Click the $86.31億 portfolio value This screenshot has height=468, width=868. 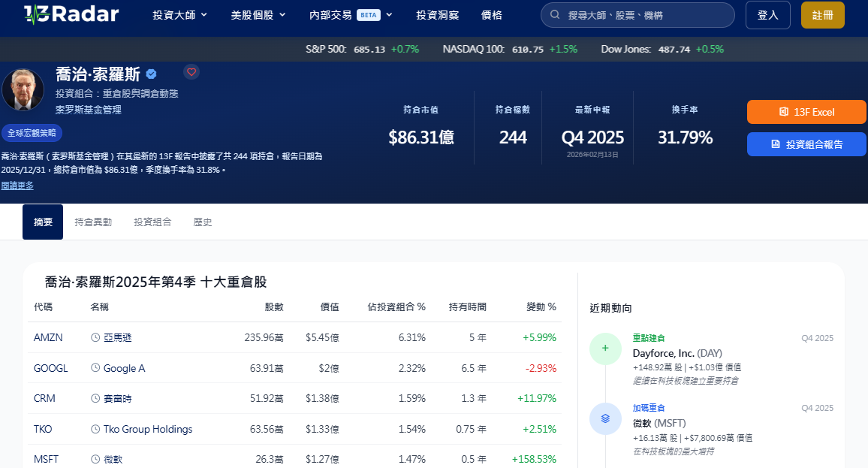coord(421,137)
